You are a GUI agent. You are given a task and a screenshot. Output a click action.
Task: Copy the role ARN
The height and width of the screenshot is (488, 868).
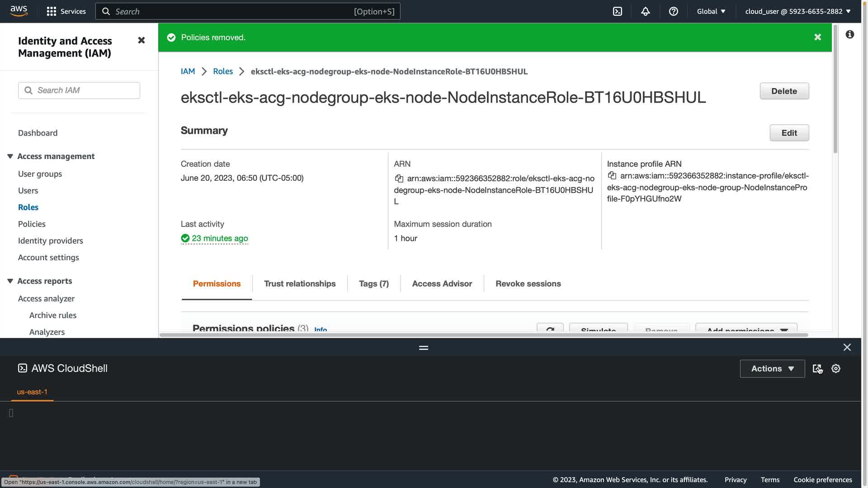(399, 178)
